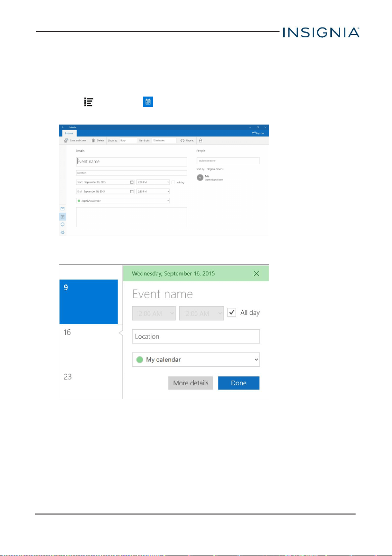This screenshot has width=392, height=556.
Task: Uncheck the checked All day box in popup
Action: click(x=231, y=313)
